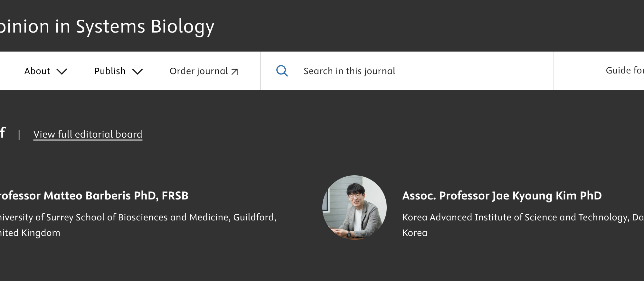Click the Search in this journal field

click(x=407, y=71)
